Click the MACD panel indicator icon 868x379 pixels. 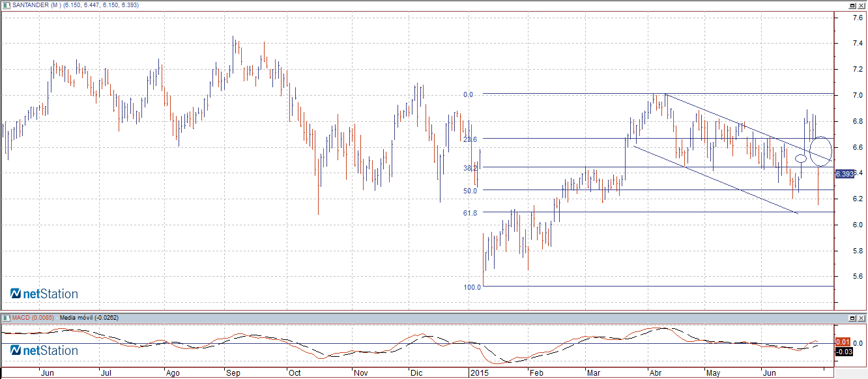point(6,317)
